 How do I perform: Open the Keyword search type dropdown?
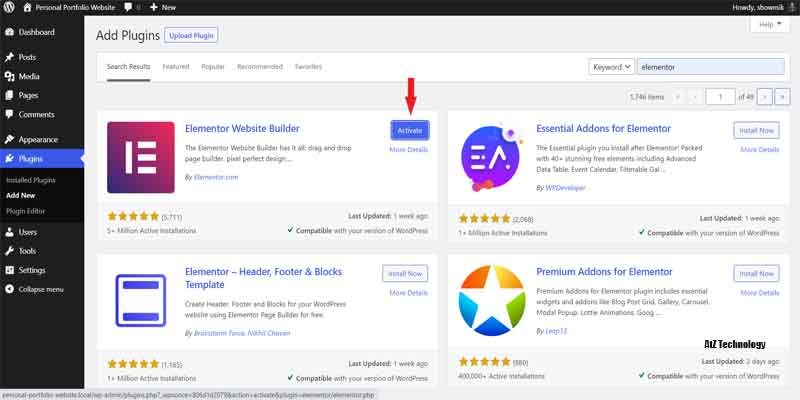611,67
